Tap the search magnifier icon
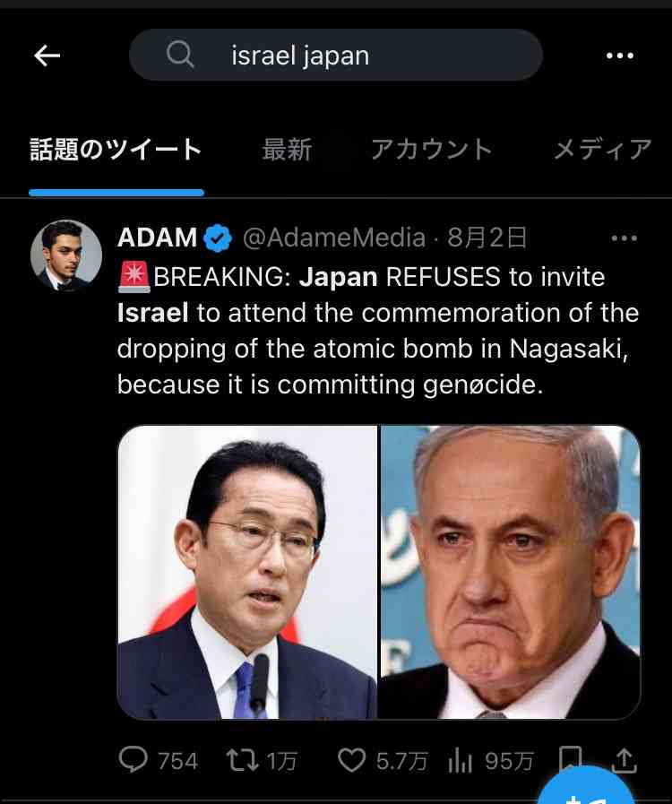Screen dimensions: 672x804 pos(180,55)
